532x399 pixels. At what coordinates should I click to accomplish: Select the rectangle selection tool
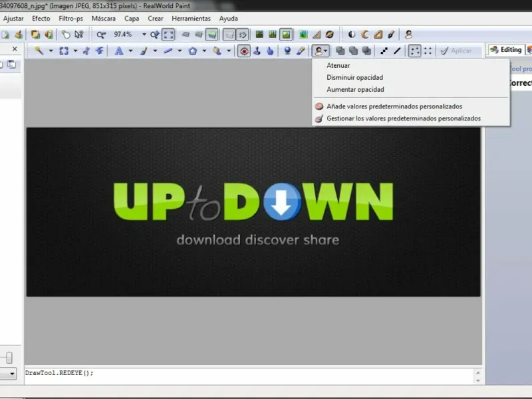click(x=64, y=51)
